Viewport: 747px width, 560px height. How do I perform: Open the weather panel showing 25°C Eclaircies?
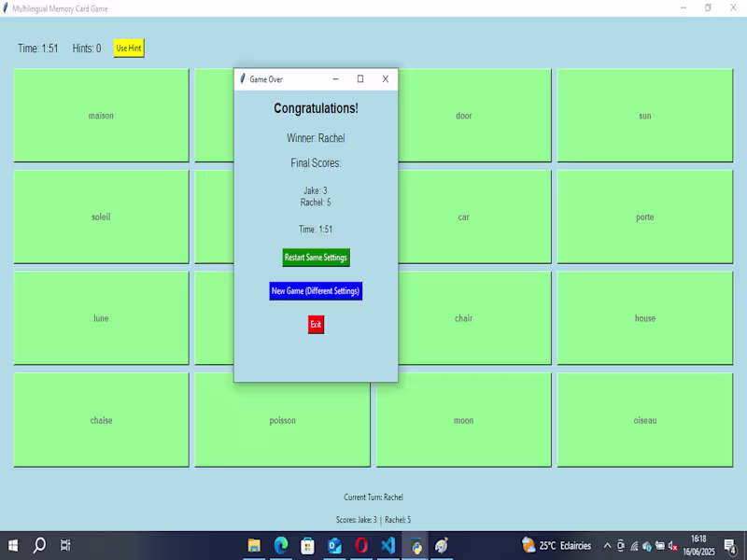pyautogui.click(x=556, y=545)
